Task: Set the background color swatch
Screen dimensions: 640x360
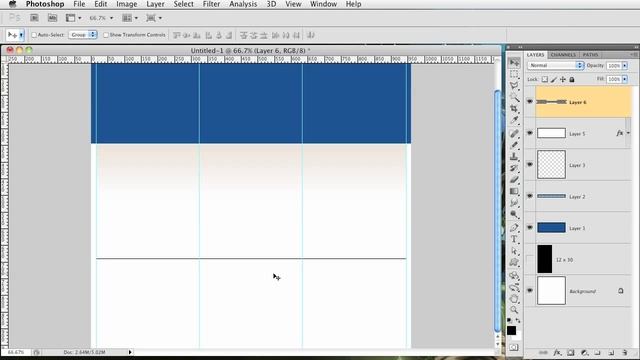Action: tap(518, 336)
